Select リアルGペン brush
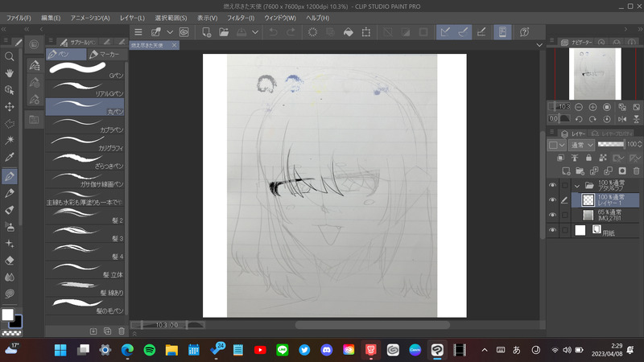Image resolution: width=644 pixels, height=362 pixels. click(85, 88)
